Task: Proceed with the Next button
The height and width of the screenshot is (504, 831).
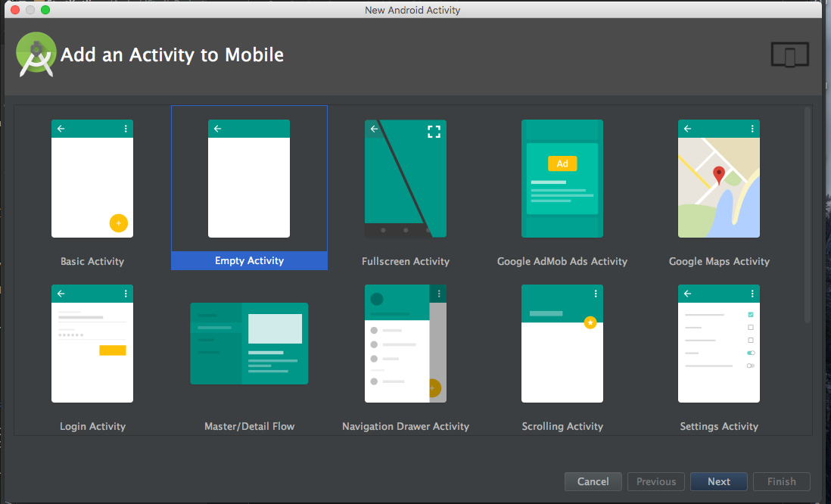Action: (x=719, y=482)
